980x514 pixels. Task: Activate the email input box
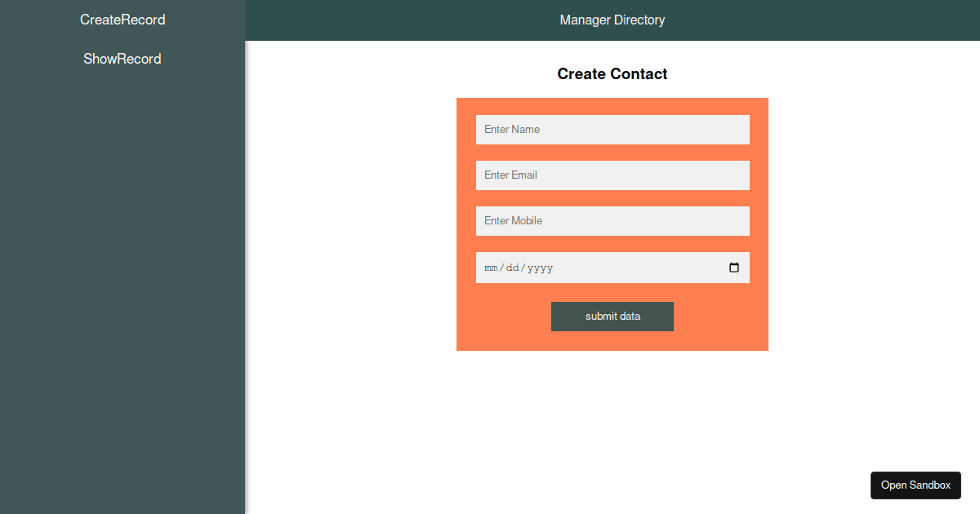click(612, 175)
